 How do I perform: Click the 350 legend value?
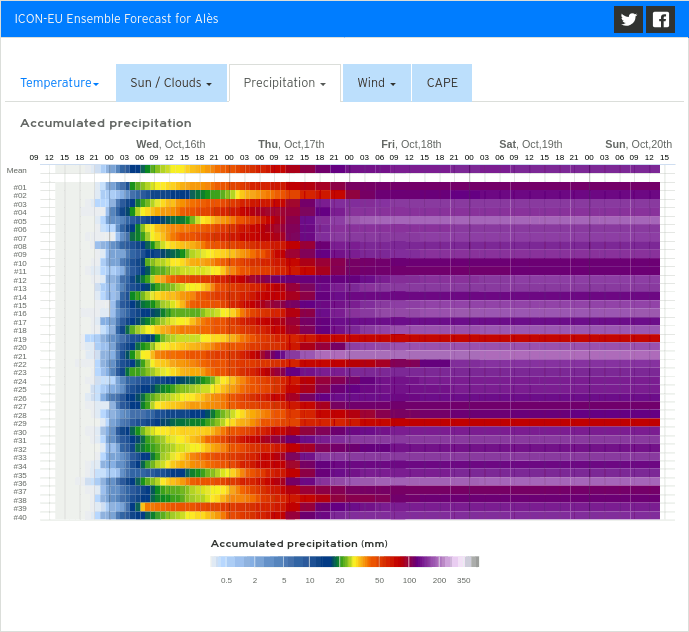click(x=464, y=581)
